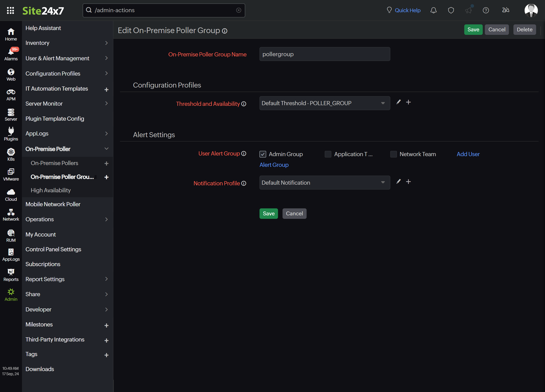Open the apps grid launcher icon
The image size is (545, 392).
(10, 10)
